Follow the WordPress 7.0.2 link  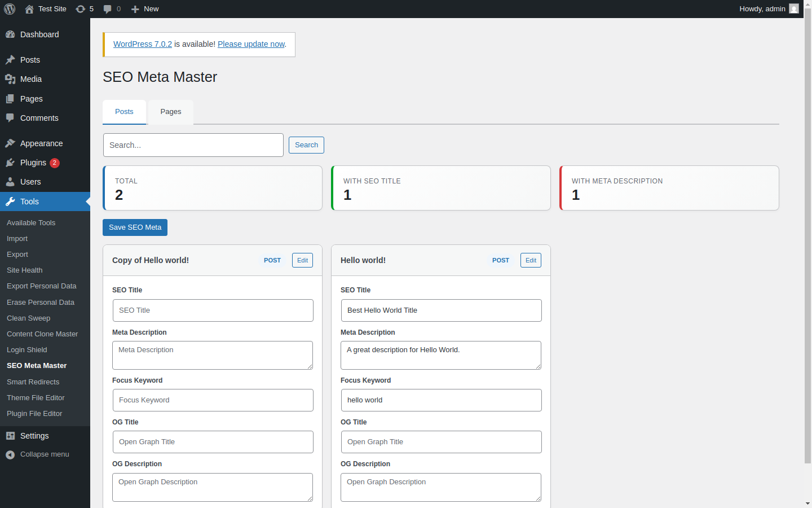[x=143, y=44]
